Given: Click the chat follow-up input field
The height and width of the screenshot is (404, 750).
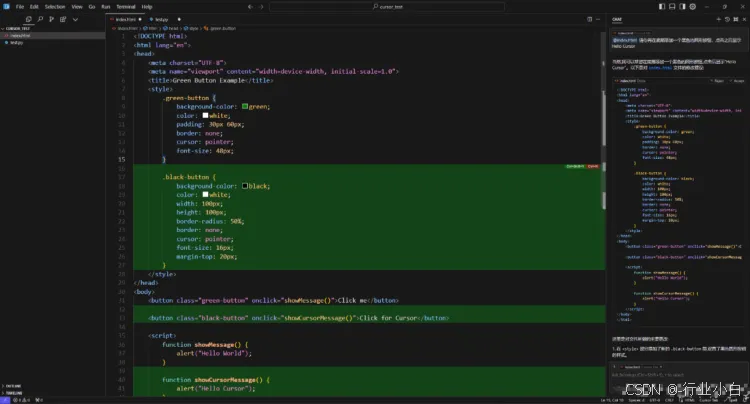Looking at the screenshot, I should [x=678, y=375].
